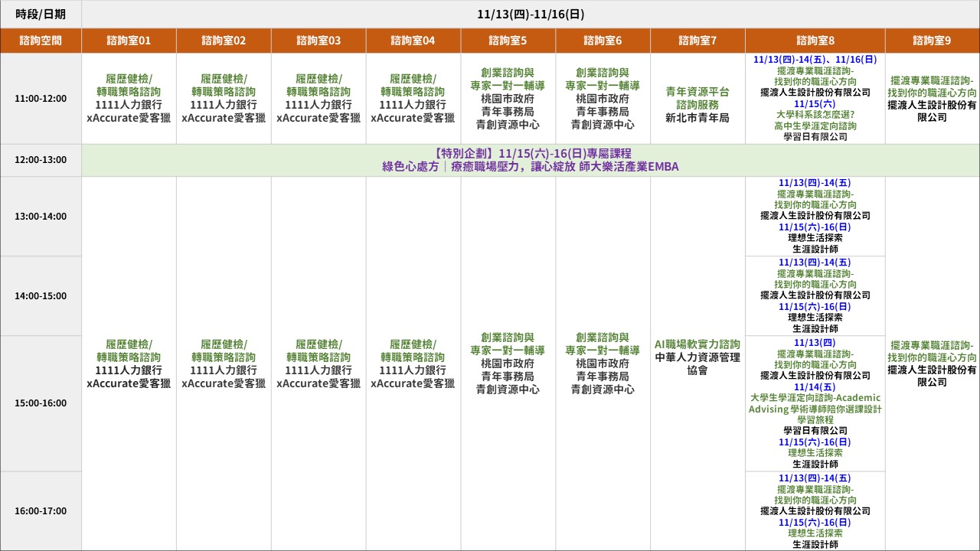Select the 諮詢室04 column header
Image resolution: width=980 pixels, height=551 pixels.
point(413,41)
